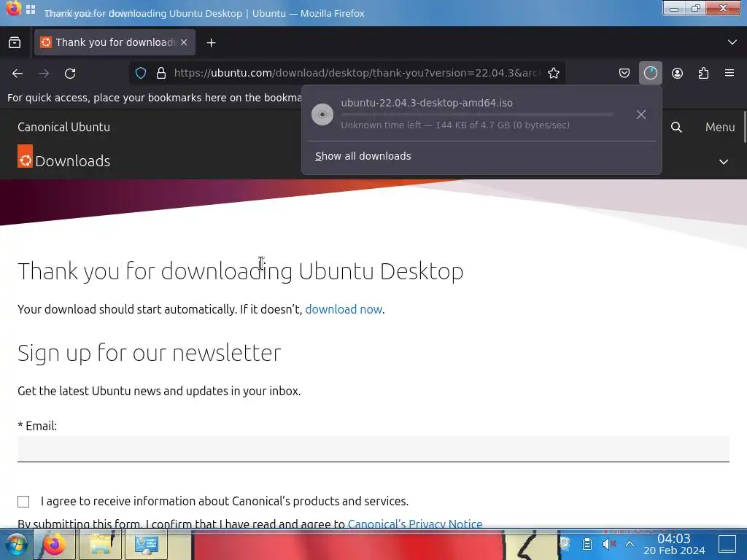The image size is (747, 560).
Task: Open the file manager taskbar icon
Action: (x=101, y=544)
